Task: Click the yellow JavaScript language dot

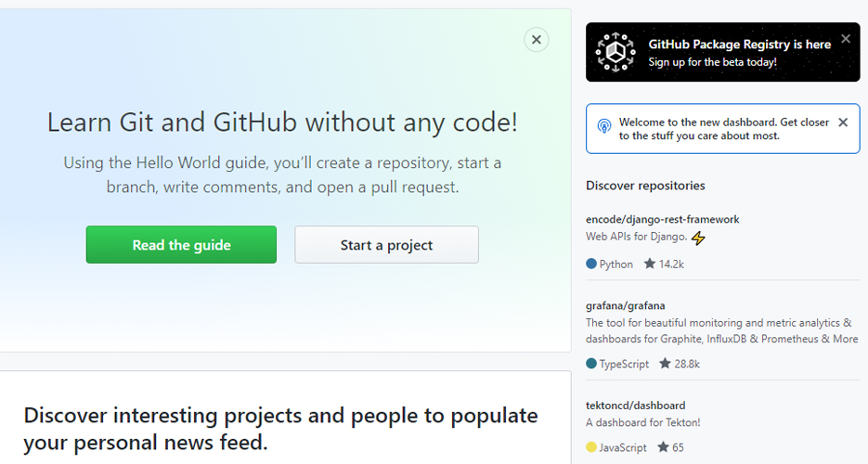Action: pyautogui.click(x=591, y=447)
